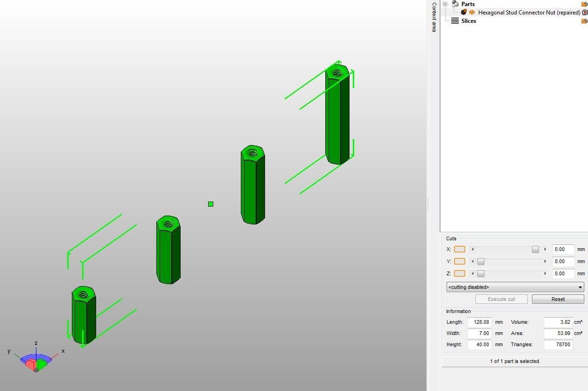Collapse the Parts tree node

coord(445,4)
